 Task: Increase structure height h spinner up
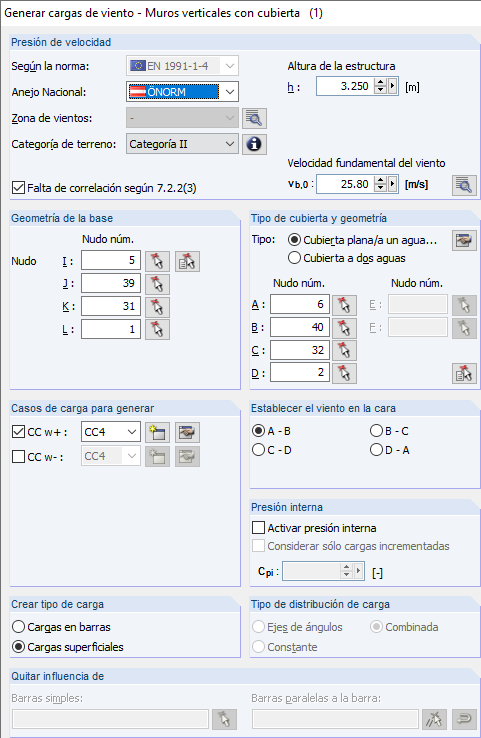pos(381,82)
